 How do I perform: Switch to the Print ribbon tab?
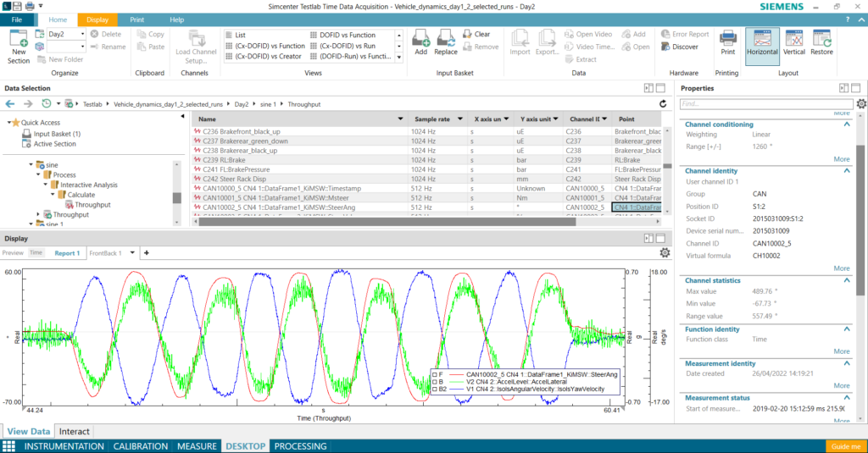[x=136, y=20]
